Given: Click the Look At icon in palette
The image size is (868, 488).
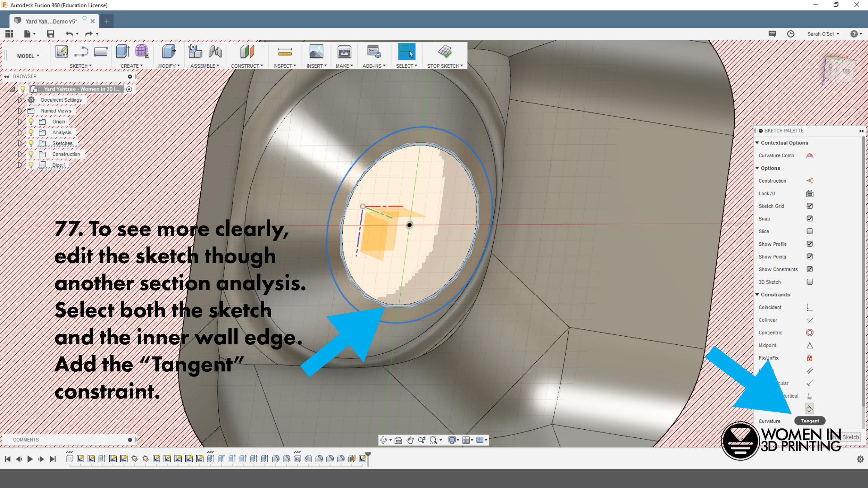Looking at the screenshot, I should [810, 193].
